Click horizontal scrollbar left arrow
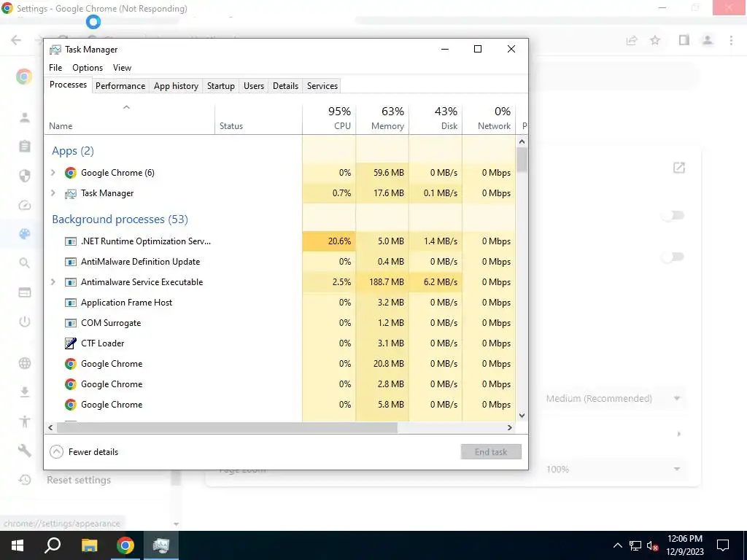Image resolution: width=747 pixels, height=560 pixels. (50, 427)
